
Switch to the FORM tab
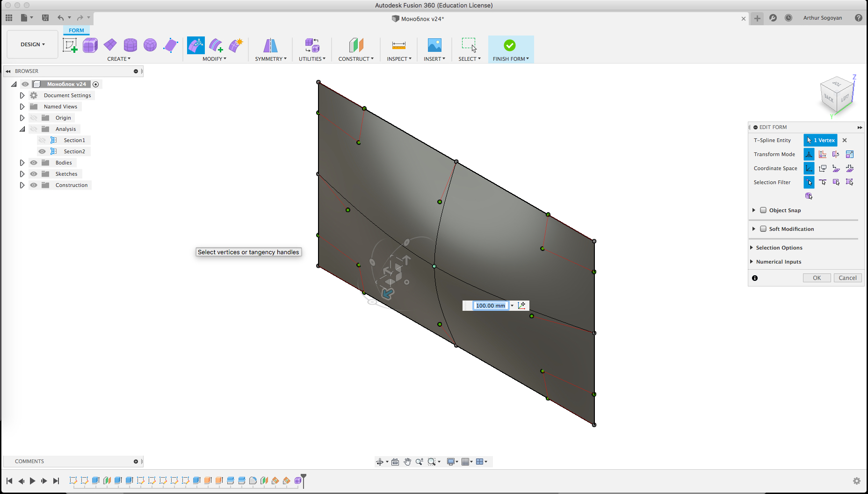coord(76,30)
